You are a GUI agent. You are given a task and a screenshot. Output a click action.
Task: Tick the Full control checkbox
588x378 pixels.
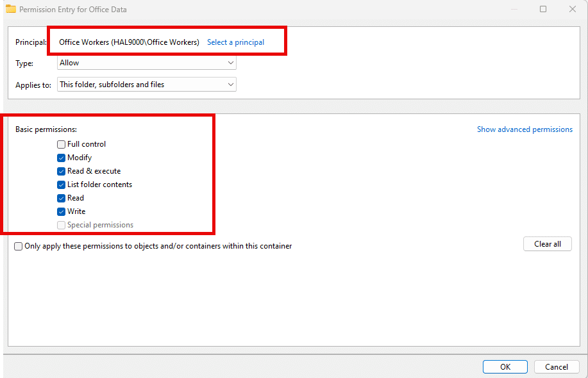click(61, 144)
